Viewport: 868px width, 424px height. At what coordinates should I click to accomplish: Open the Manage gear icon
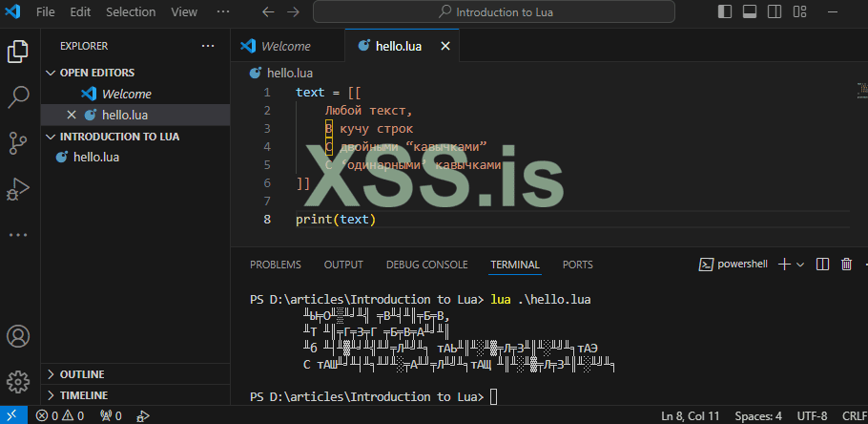pyautogui.click(x=18, y=382)
